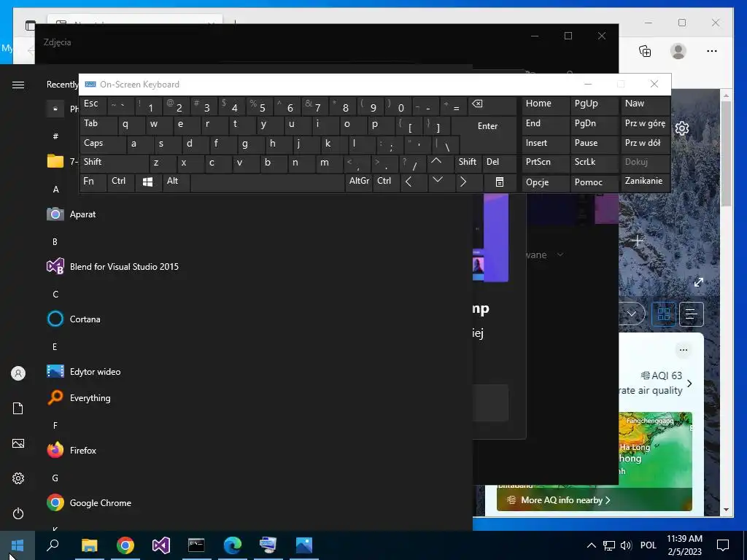Image resolution: width=747 pixels, height=560 pixels.
Task: Open Microsoft Edge from taskbar
Action: click(233, 545)
